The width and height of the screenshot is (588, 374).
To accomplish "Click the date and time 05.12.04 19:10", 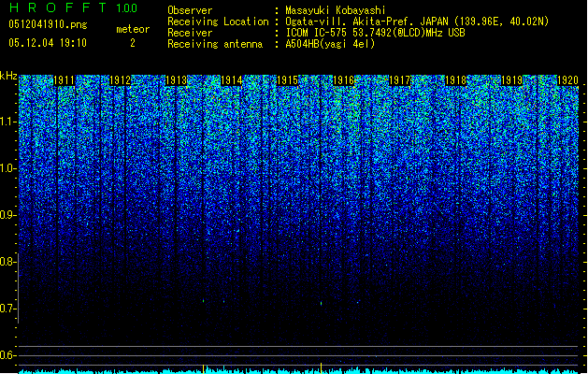I will pos(48,43).
